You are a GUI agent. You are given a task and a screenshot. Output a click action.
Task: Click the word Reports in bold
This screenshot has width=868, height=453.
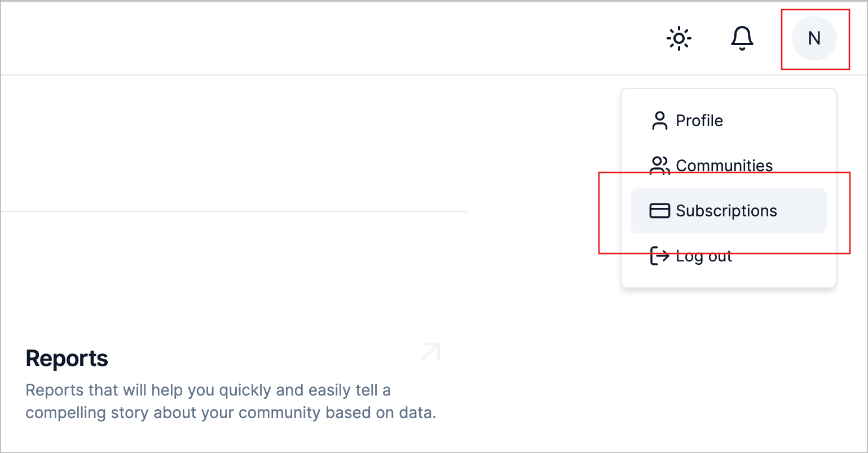tap(67, 358)
